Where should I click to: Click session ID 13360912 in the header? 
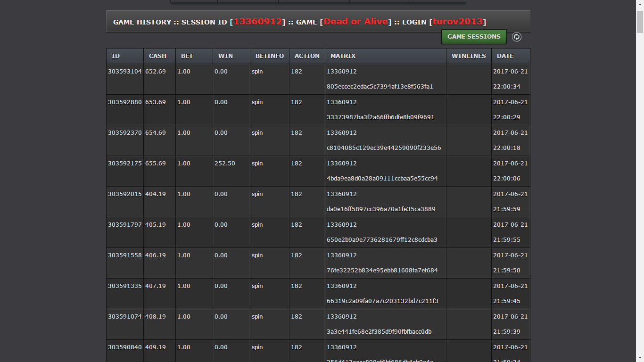[x=257, y=22]
